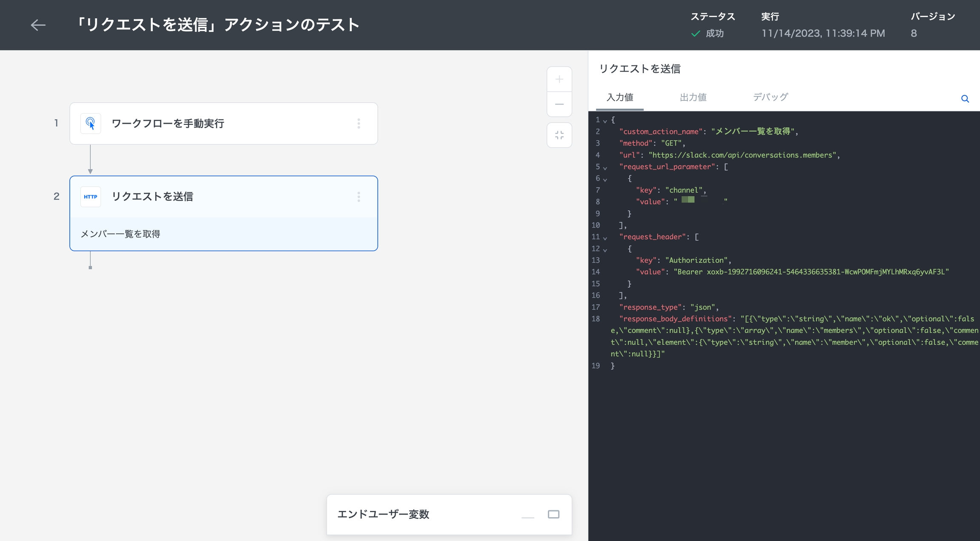Minimize the エンドユーザー変数 panel
This screenshot has width=980, height=541.
527,517
